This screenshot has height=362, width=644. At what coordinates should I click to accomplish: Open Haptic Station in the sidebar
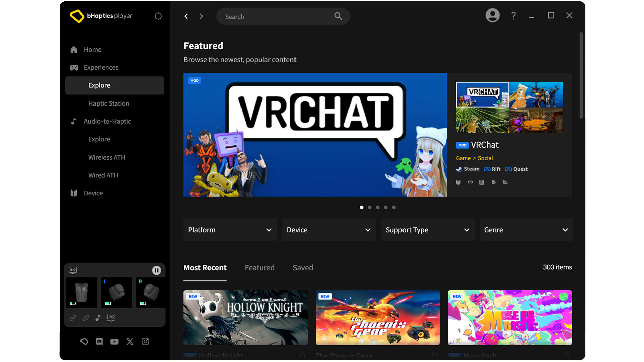[x=109, y=103]
